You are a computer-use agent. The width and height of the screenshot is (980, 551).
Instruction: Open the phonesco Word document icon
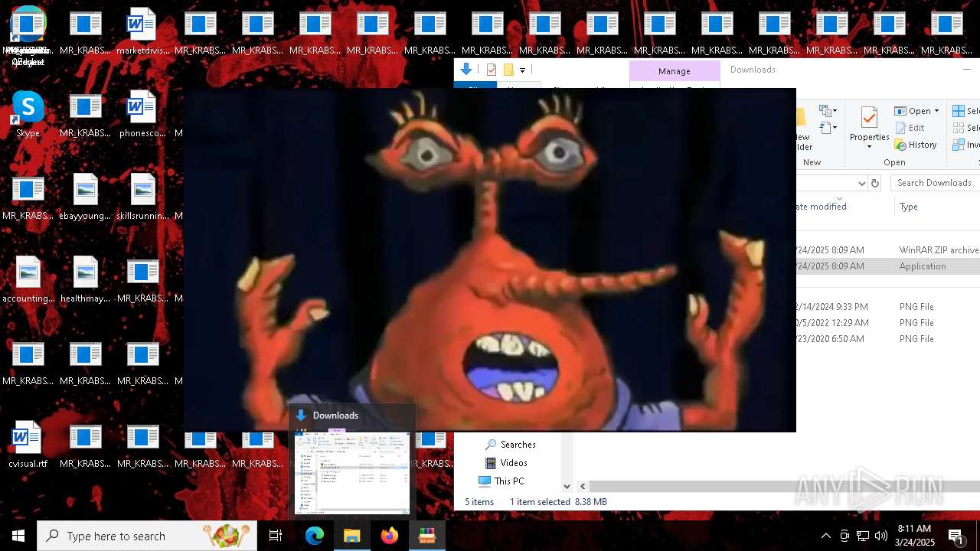point(142,113)
